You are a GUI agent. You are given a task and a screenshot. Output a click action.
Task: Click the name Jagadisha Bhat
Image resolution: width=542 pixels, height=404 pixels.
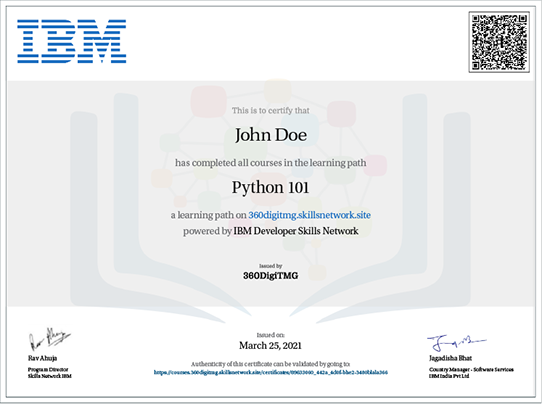[450, 358]
